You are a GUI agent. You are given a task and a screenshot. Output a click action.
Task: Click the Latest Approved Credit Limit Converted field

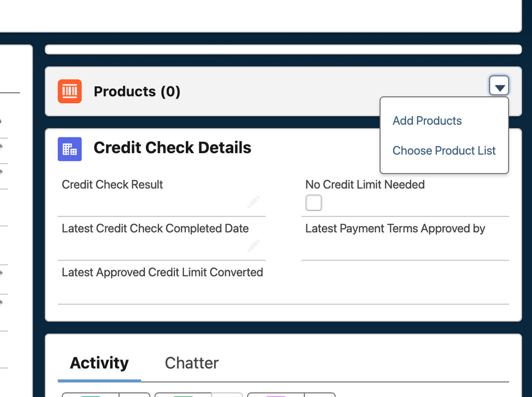point(283,282)
